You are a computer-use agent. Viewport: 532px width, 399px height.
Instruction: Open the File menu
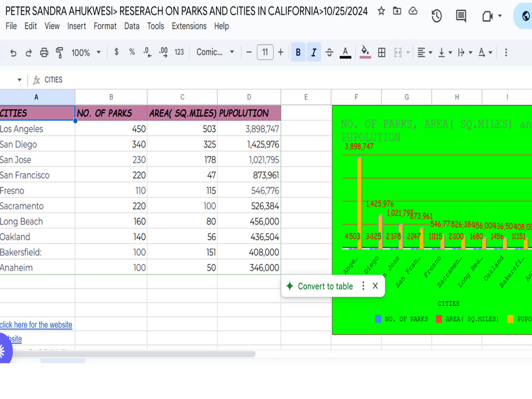[11, 26]
